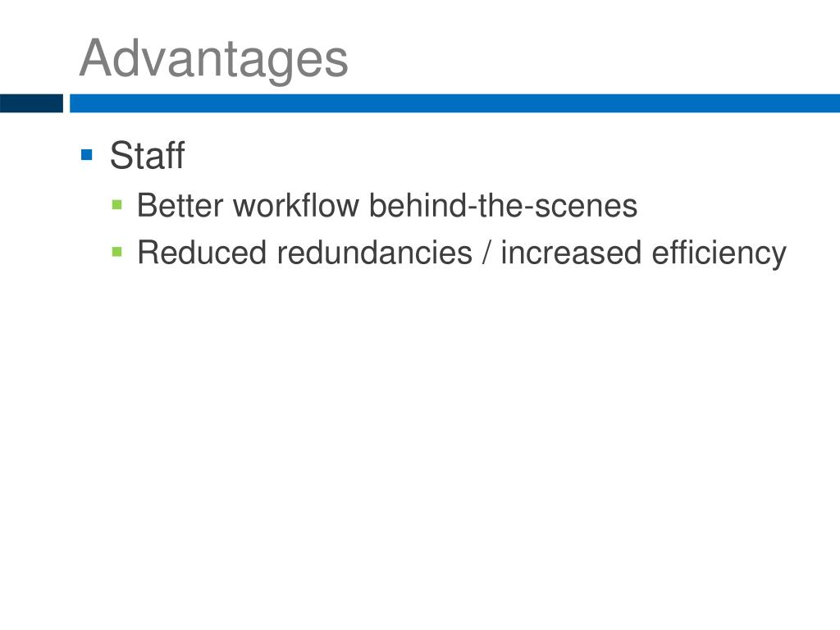This screenshot has height=630, width=840.
Task: Click the word workflow in first sub-bullet
Action: click(x=295, y=205)
